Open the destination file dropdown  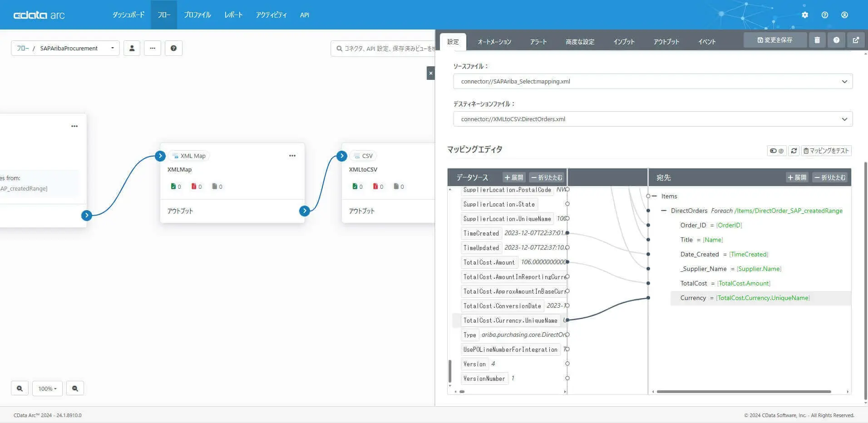coord(653,119)
